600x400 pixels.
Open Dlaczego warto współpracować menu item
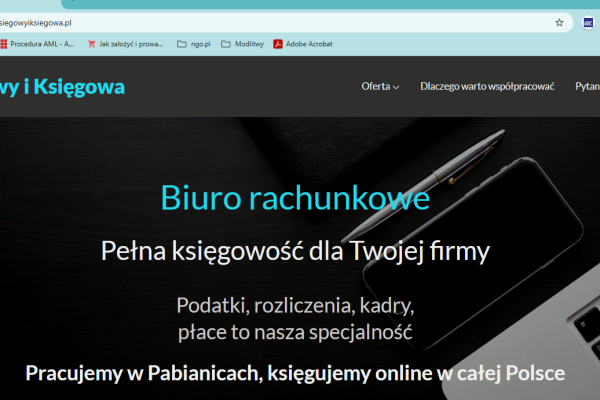[487, 87]
